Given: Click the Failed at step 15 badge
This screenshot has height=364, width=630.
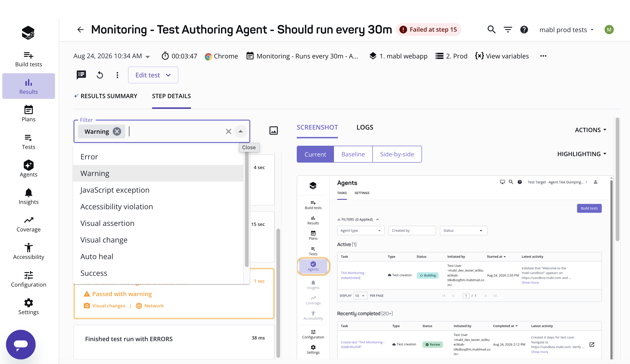Looking at the screenshot, I should tap(428, 30).
